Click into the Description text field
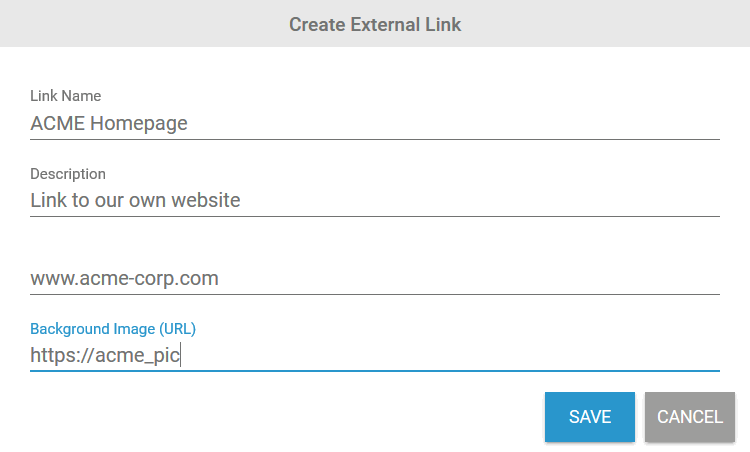 click(375, 201)
